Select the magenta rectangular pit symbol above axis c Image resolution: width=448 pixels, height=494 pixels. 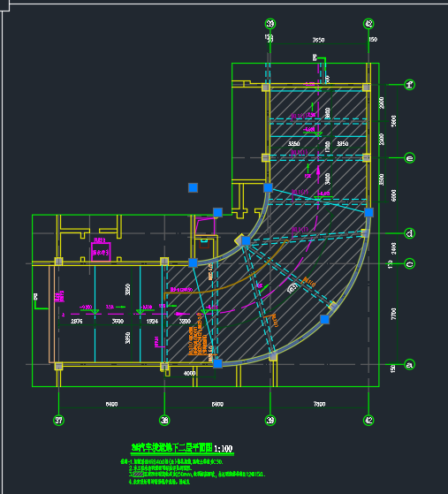(x=101, y=252)
